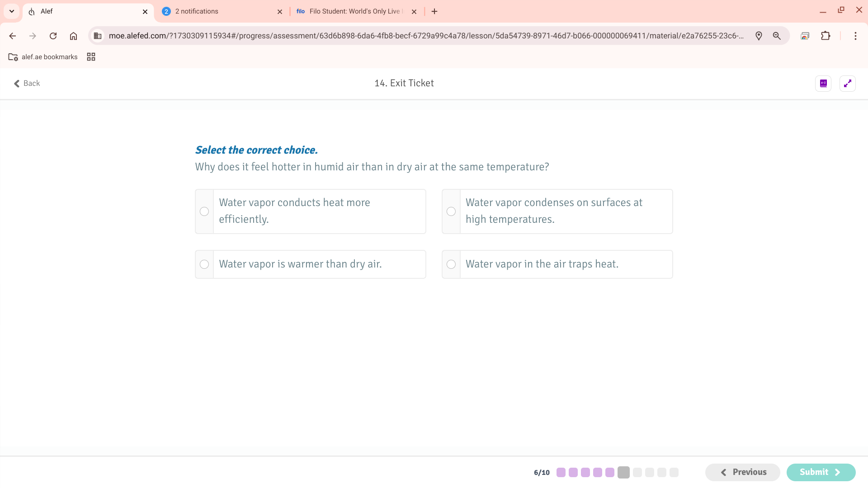
Task: Click the fullscreen expand icon
Action: [847, 84]
